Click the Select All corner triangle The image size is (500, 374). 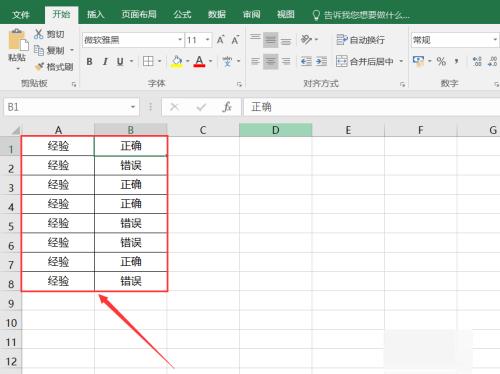point(15,130)
